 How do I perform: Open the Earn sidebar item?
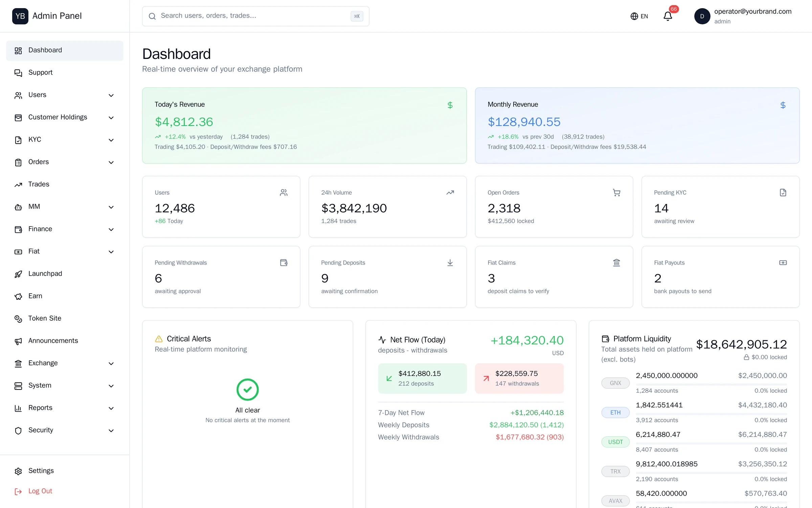tap(65, 296)
